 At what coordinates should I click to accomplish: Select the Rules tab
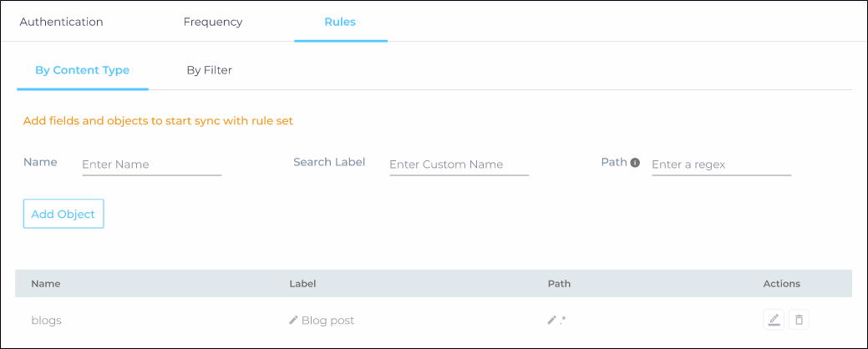point(340,22)
